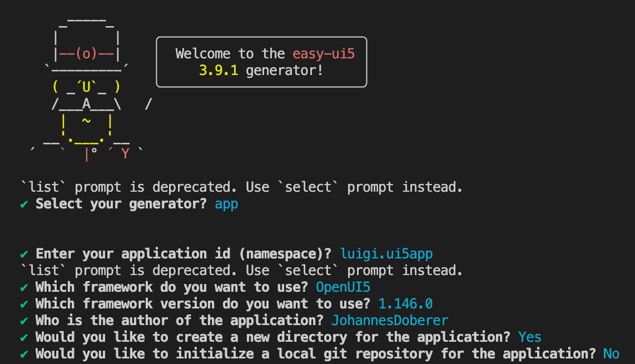Click checkmark before 'Who is the author'
This screenshot has height=364, width=635.
click(24, 321)
